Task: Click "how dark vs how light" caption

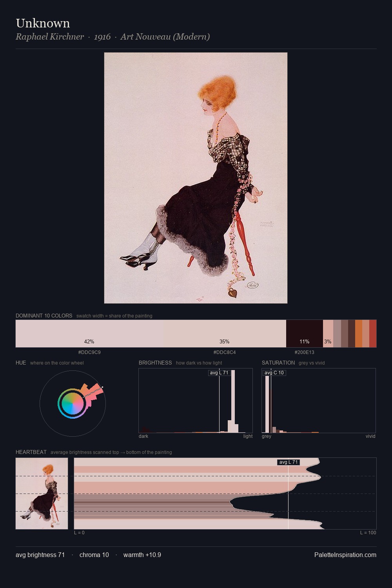Action: (x=199, y=363)
